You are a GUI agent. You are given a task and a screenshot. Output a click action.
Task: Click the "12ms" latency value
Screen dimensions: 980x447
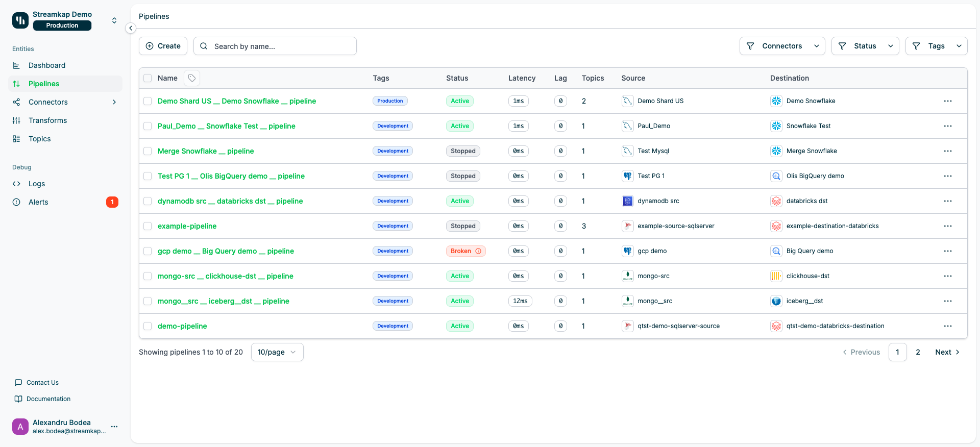click(520, 301)
